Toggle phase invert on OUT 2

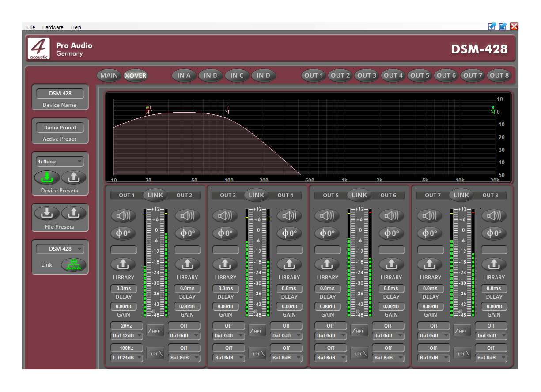click(187, 233)
